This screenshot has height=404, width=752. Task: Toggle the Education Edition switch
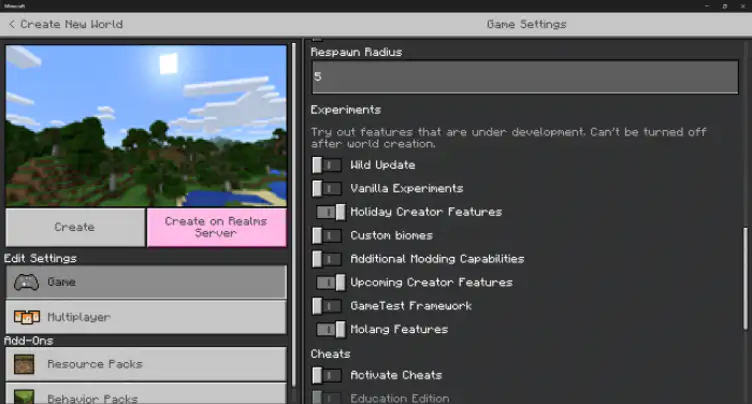[327, 398]
